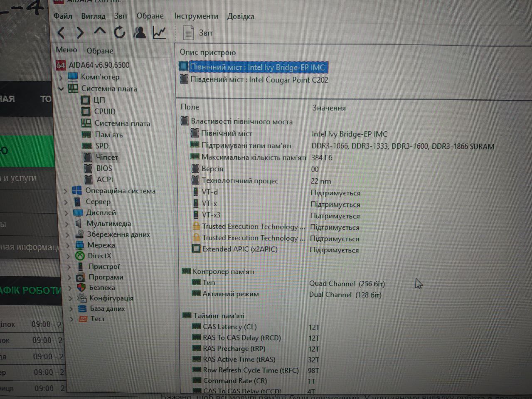The height and width of the screenshot is (399, 532).
Task: Select Максимальна кількість пам'яті row
Action: click(x=261, y=158)
